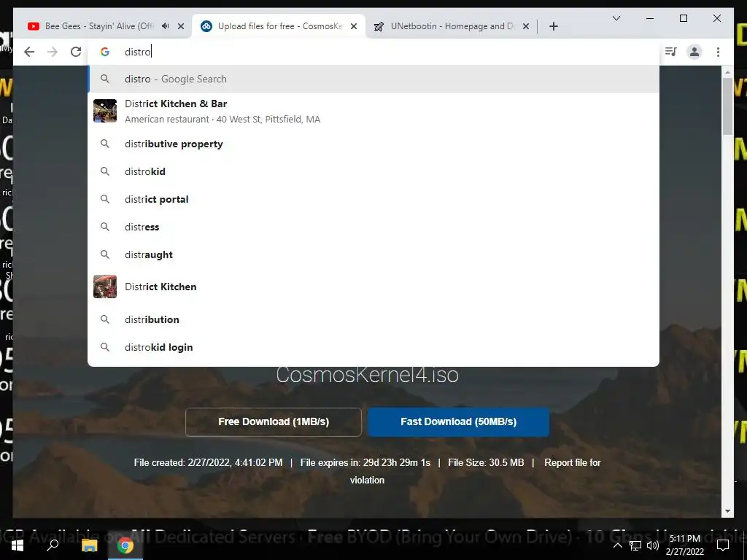Open the notification center icon
The width and height of the screenshot is (747, 560).
pos(723,545)
